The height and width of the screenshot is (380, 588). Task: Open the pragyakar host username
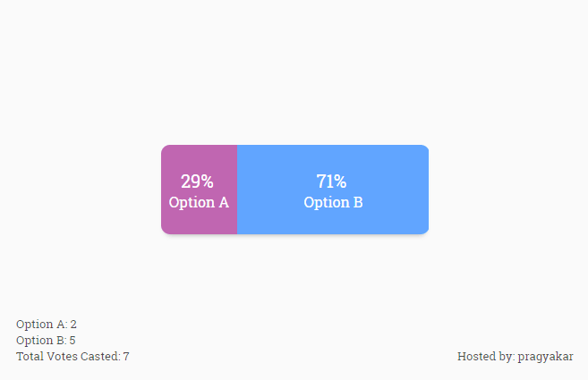tap(545, 357)
